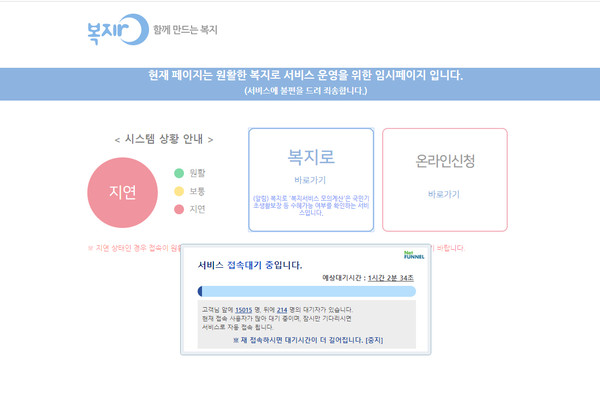Viewport: 600px width, 393px height.
Task: Click the 복지서비스 모의계산 notice text
Action: [311, 205]
